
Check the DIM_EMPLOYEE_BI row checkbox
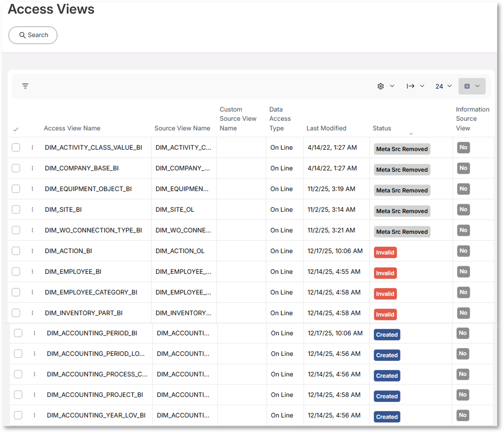pyautogui.click(x=16, y=271)
